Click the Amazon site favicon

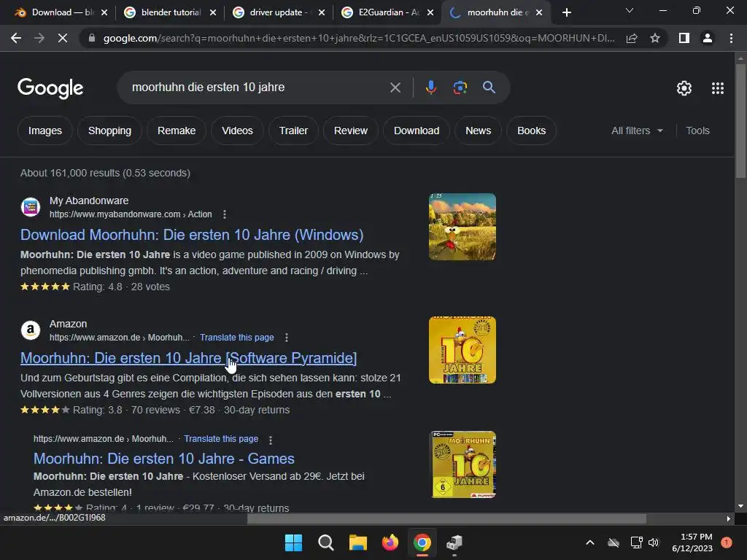tap(31, 330)
